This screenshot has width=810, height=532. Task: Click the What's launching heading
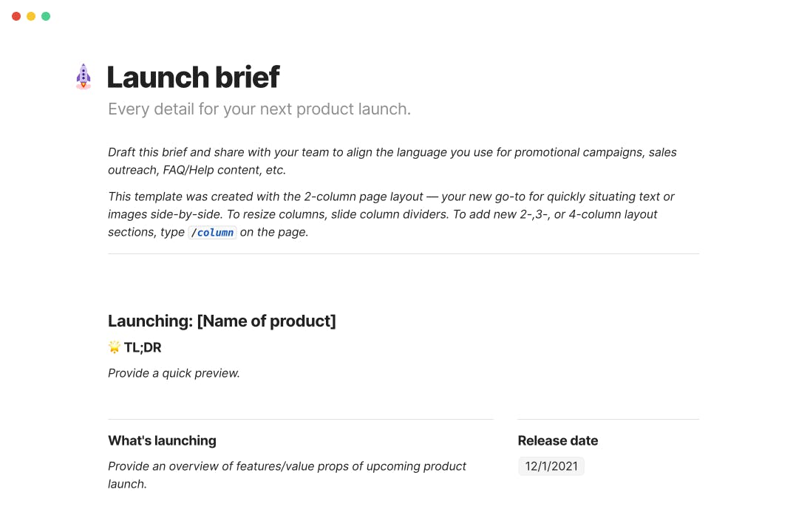pos(162,440)
